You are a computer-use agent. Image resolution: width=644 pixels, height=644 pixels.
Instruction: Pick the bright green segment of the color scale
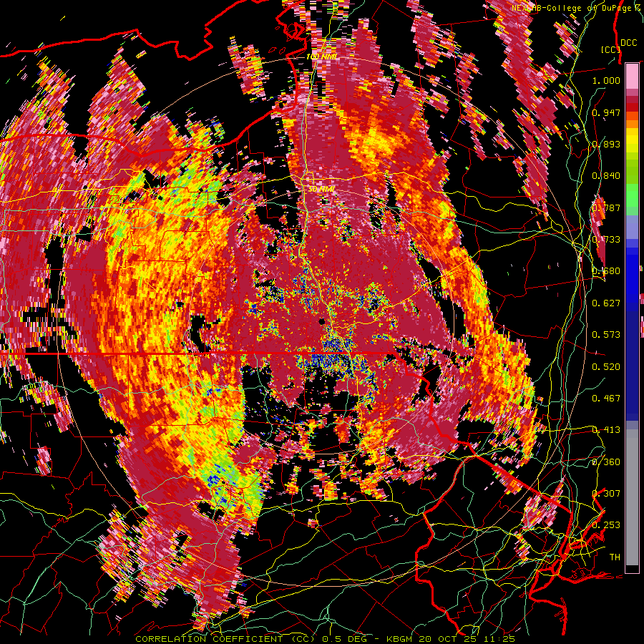coord(632,195)
